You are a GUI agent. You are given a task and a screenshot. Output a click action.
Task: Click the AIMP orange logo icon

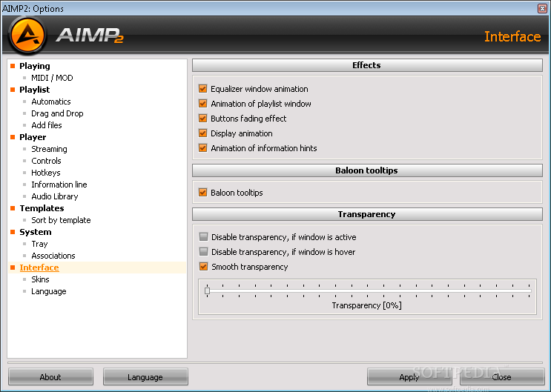[x=27, y=36]
